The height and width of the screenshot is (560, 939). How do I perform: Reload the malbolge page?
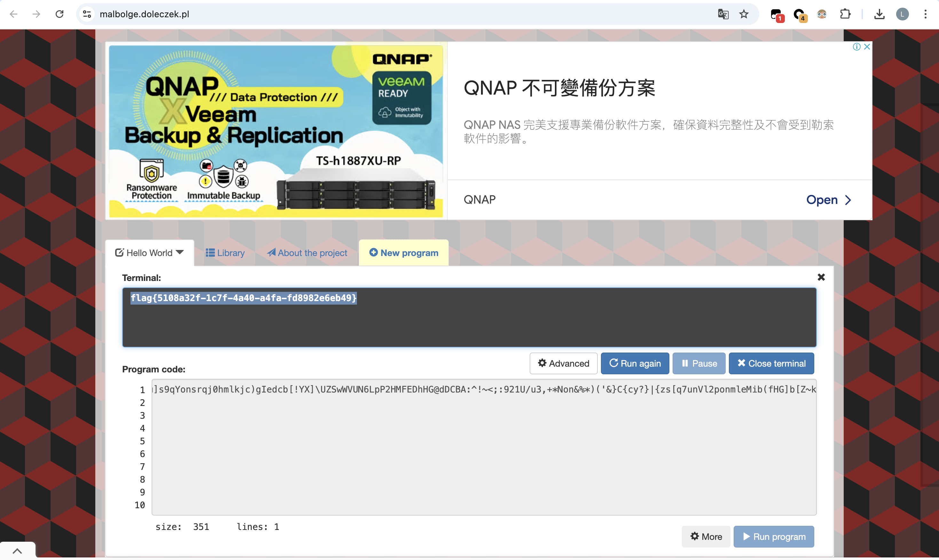click(59, 14)
